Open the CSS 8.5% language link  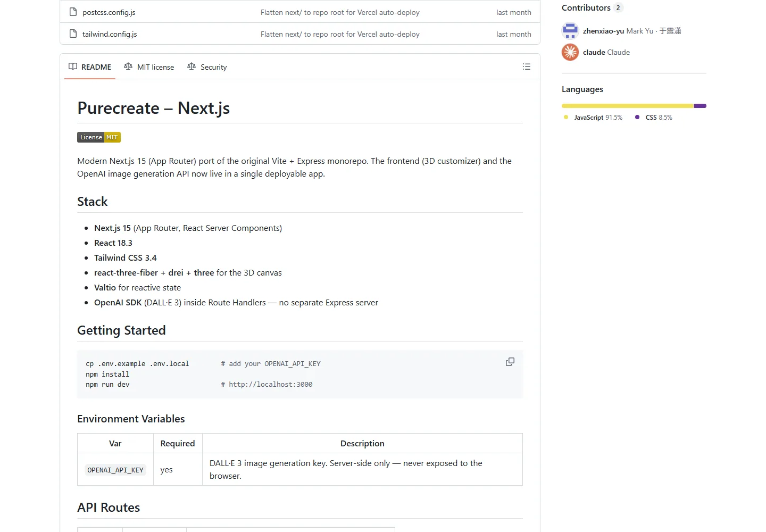(x=654, y=118)
